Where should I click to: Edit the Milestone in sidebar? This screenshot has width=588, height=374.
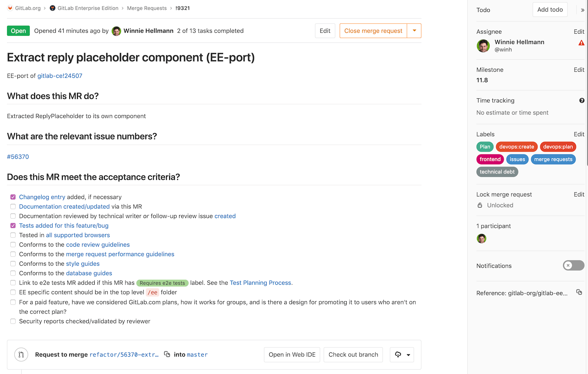[579, 70]
